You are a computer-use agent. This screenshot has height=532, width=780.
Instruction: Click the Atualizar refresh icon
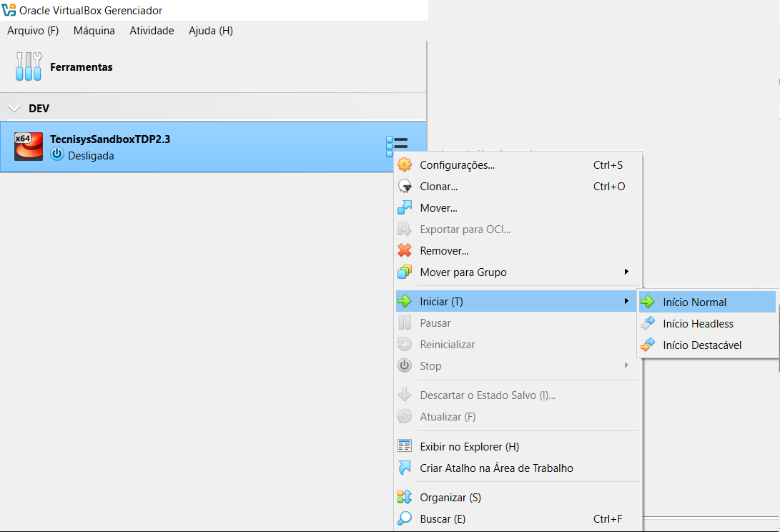click(x=405, y=416)
